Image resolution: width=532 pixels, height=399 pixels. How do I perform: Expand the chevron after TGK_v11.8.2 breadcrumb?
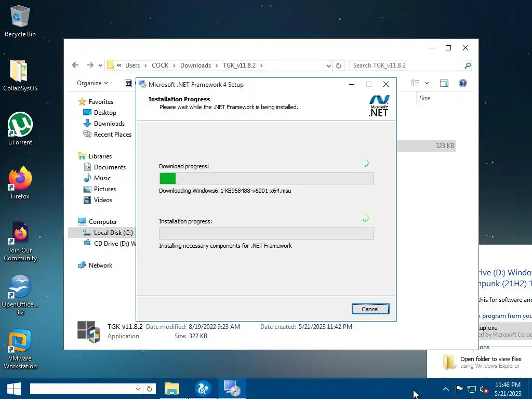pyautogui.click(x=262, y=65)
